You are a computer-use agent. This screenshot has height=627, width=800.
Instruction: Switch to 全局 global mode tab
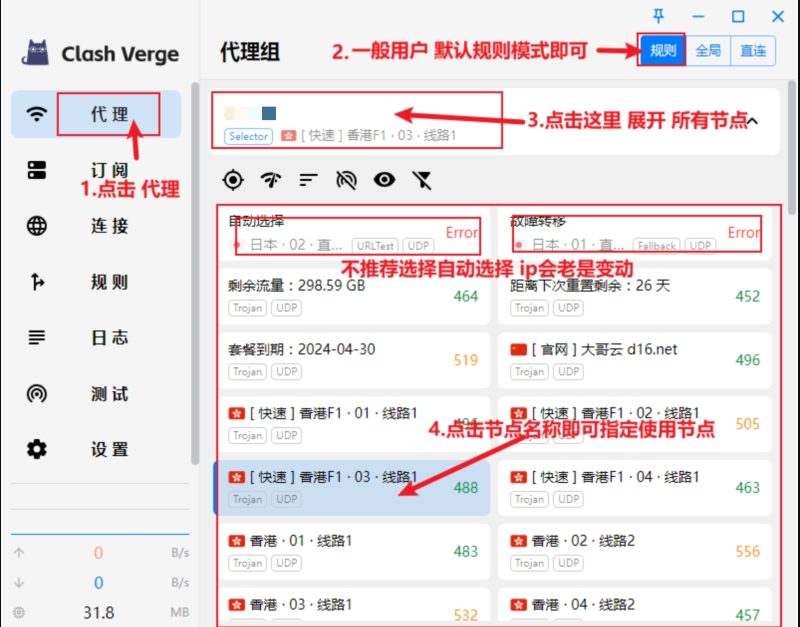point(708,51)
